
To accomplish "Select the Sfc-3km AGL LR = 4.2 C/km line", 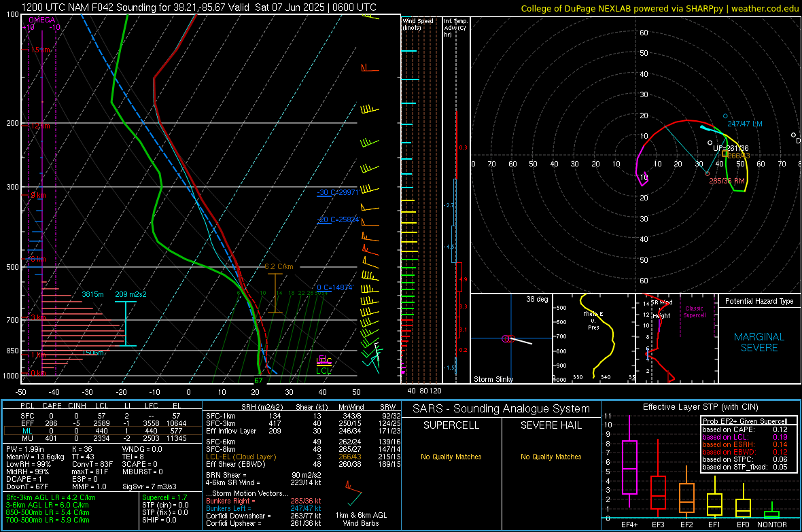I will tap(51, 497).
